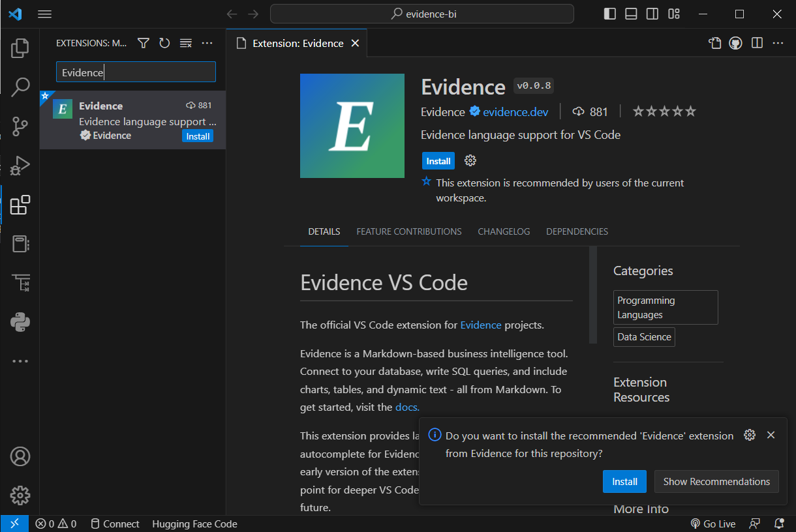Click Connect database in status bar
This screenshot has height=532, width=796.
click(x=114, y=524)
